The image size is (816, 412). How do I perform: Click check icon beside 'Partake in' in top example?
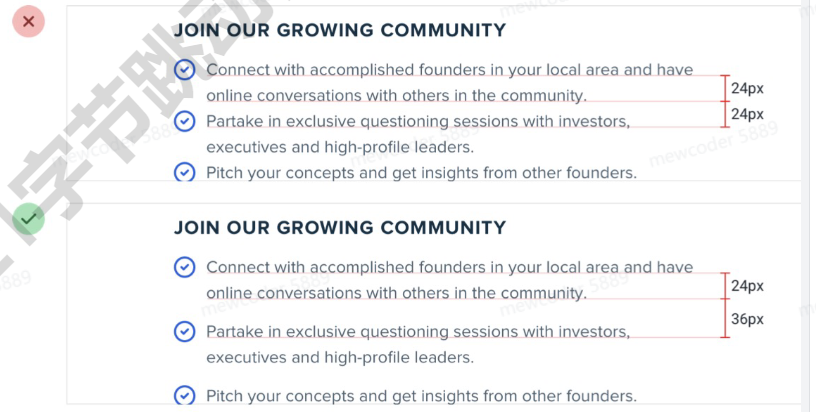point(184,121)
